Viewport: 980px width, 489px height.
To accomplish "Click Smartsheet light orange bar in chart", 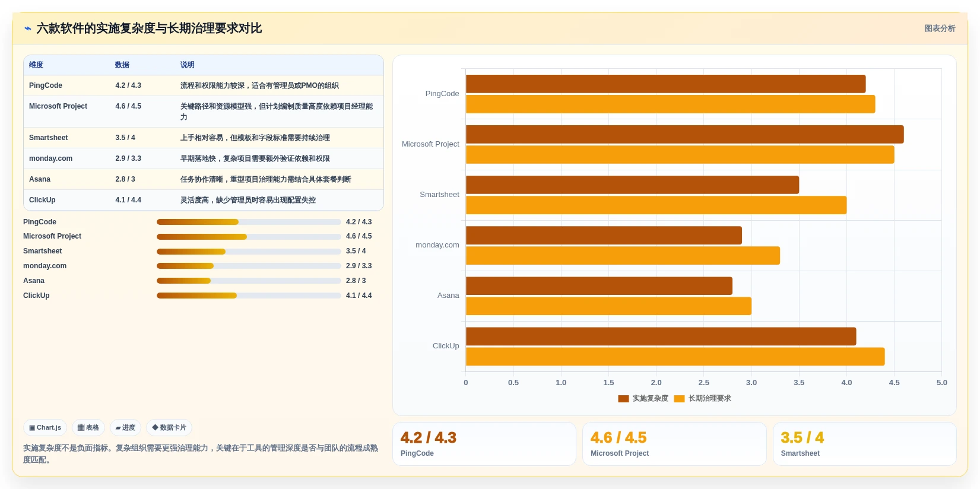I will (656, 205).
